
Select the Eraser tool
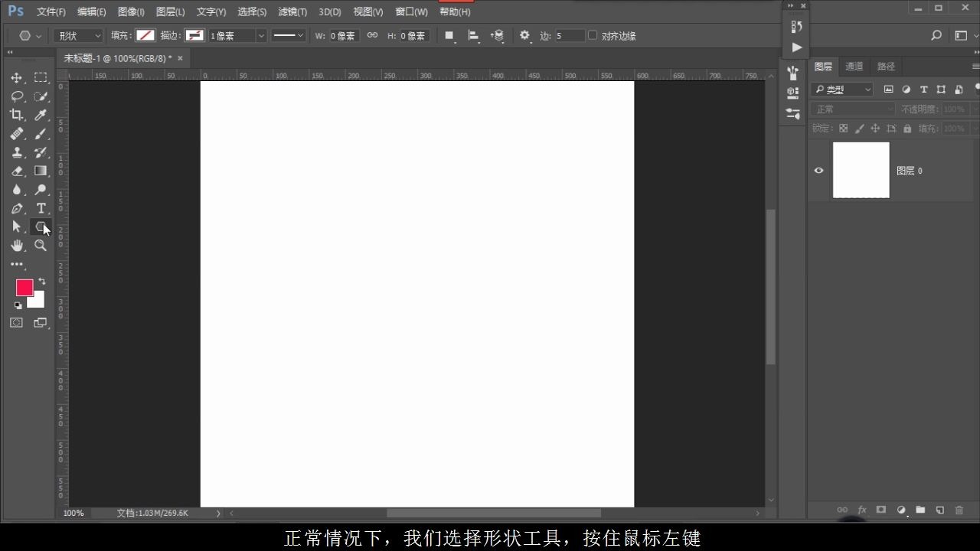[x=16, y=171]
